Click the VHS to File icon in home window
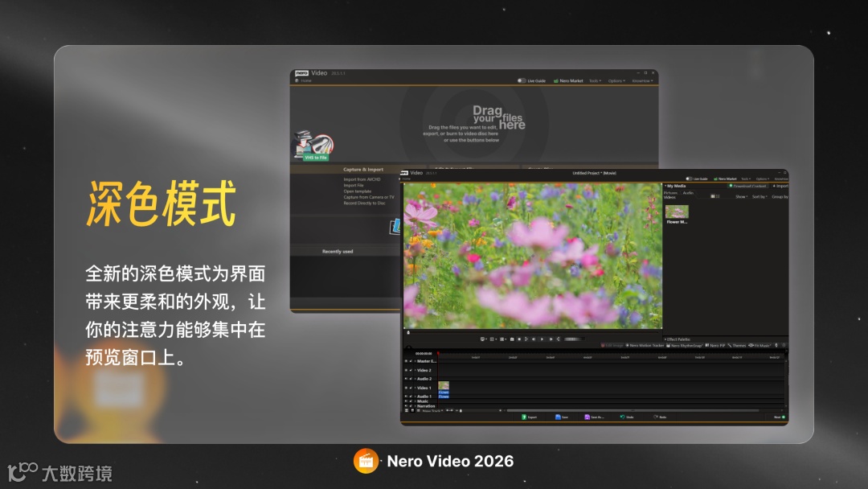868x489 pixels. point(313,146)
